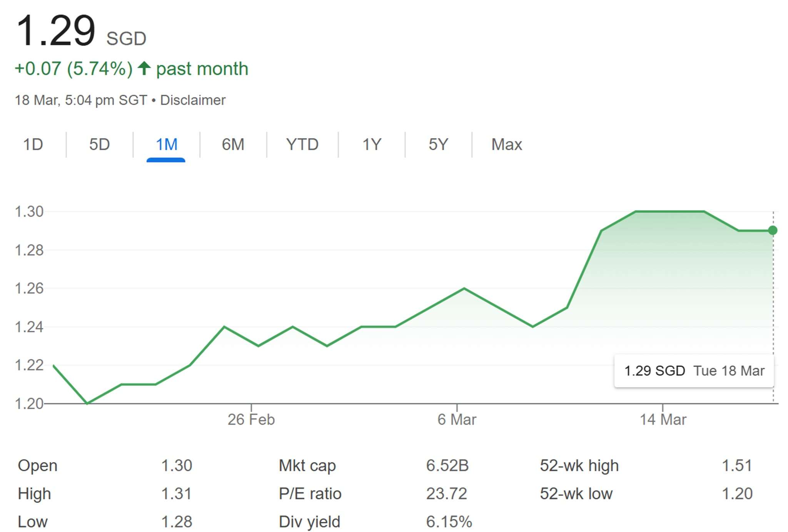The height and width of the screenshot is (532, 788).
Task: Click the green up arrow icon
Action: (x=144, y=68)
